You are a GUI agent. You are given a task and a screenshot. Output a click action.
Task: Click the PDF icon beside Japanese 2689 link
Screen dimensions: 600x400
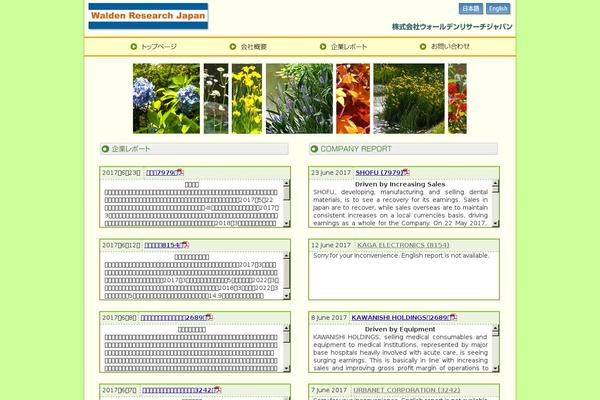pos(209,317)
